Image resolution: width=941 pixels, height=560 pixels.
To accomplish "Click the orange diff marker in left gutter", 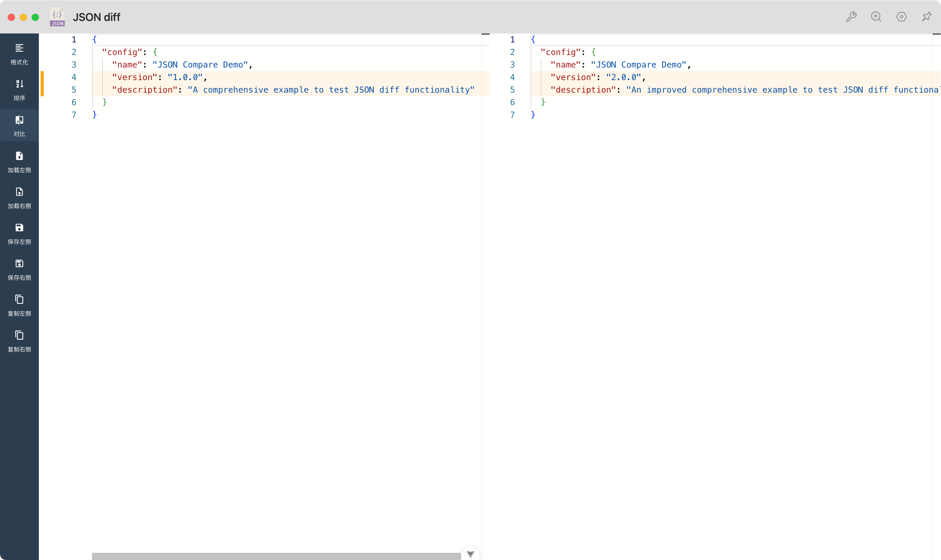I will pyautogui.click(x=42, y=84).
